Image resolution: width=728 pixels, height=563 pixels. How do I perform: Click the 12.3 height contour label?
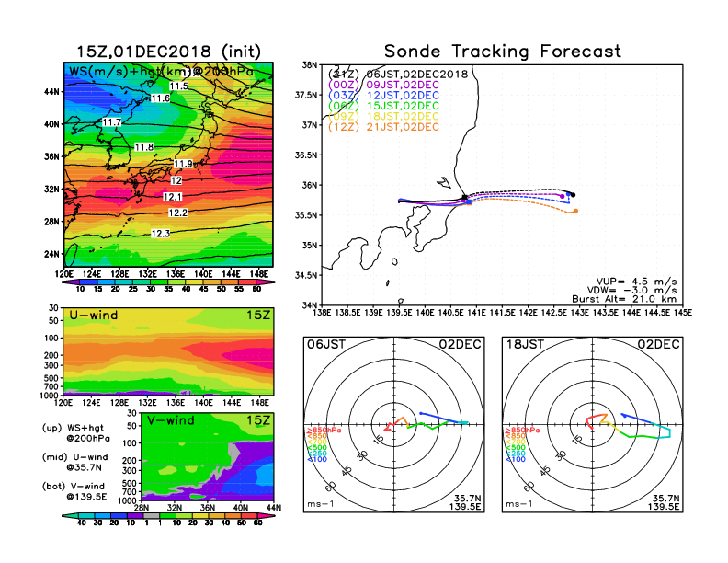tap(160, 233)
